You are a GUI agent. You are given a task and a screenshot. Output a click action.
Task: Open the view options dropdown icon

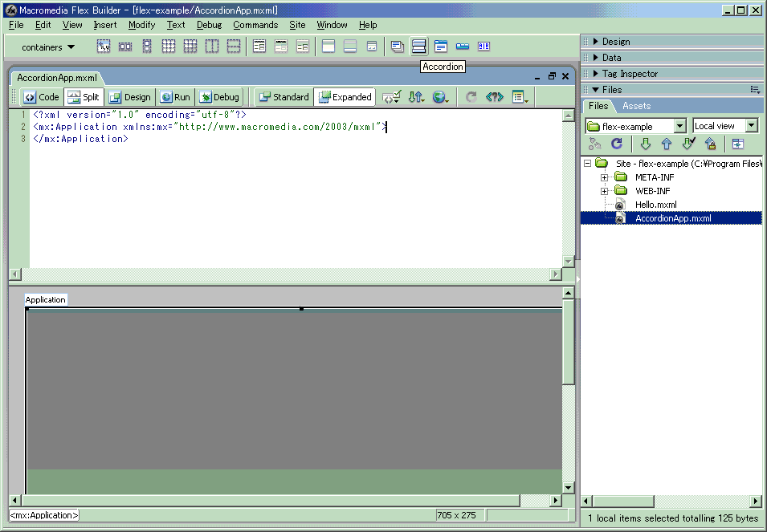click(520, 97)
